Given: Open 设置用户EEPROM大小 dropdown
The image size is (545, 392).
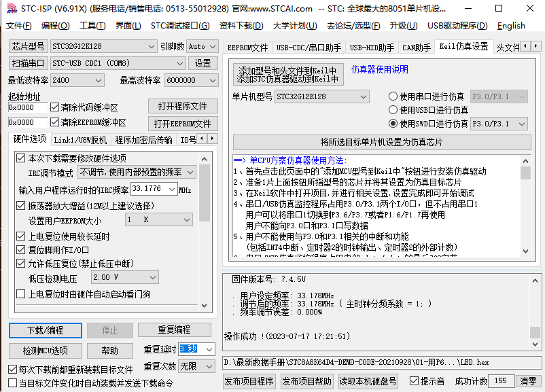Looking at the screenshot, I should click(x=158, y=219).
